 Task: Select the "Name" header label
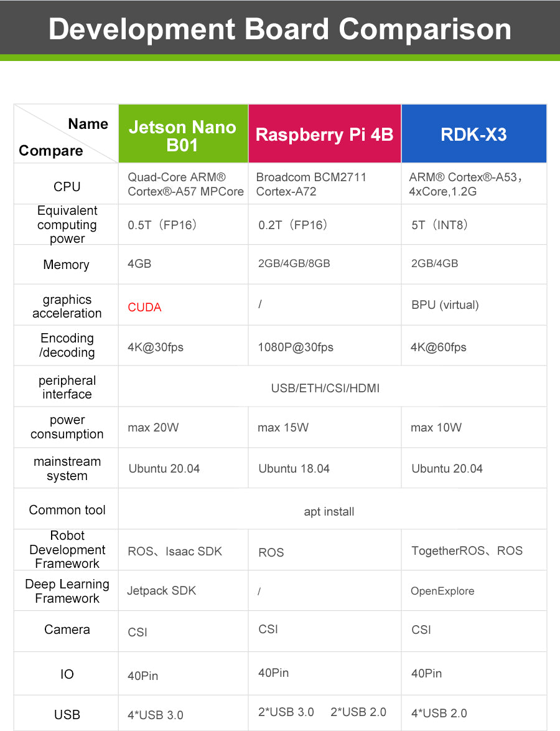(x=88, y=123)
